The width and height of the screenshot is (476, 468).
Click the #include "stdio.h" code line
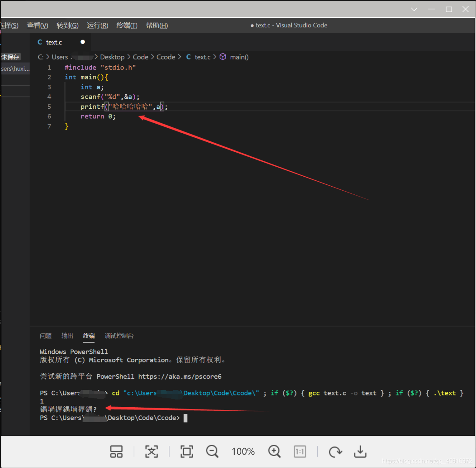click(100, 67)
